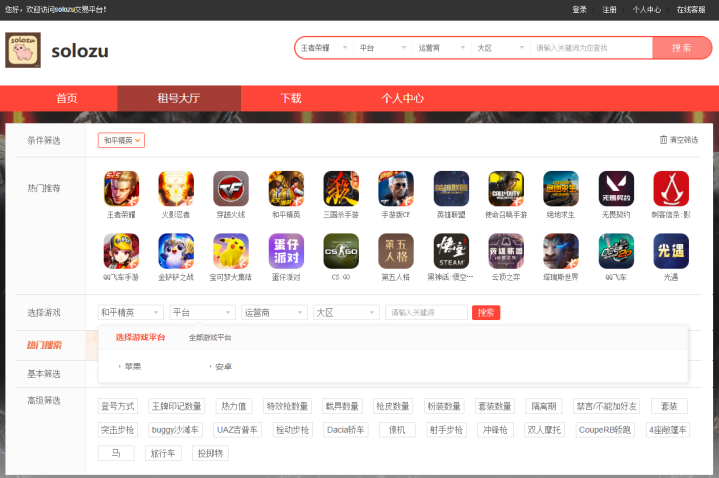The image size is (719, 478).
Task: Select the 瑞瑞斯世界 game icon
Action: pyautogui.click(x=561, y=251)
